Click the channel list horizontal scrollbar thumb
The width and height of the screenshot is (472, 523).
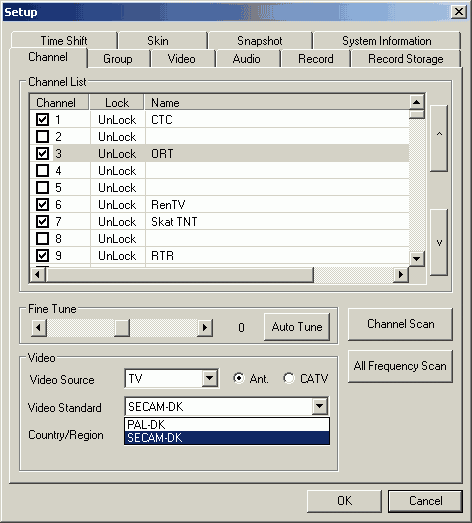coord(179,275)
